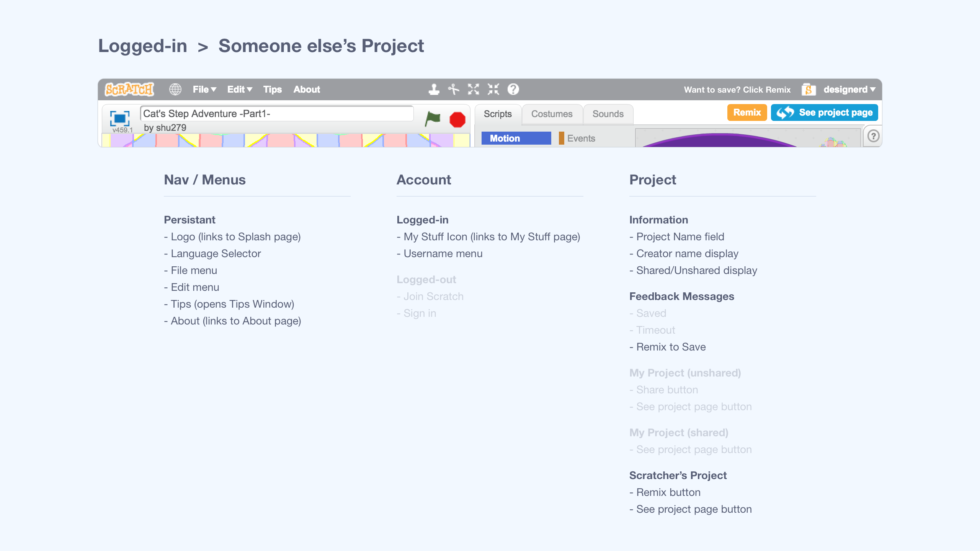This screenshot has height=551, width=980.
Task: Start the project with the green flag
Action: click(433, 119)
